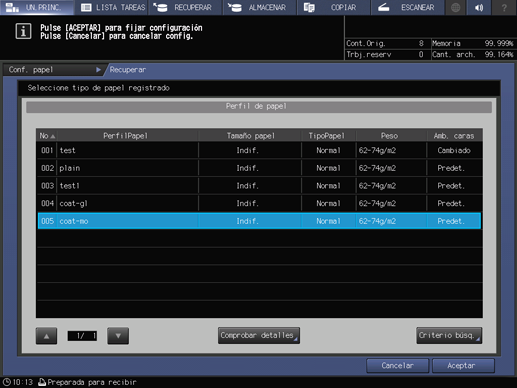Go to the next page with the down arrow
Viewport: 517px width, 388px height.
pos(118,336)
